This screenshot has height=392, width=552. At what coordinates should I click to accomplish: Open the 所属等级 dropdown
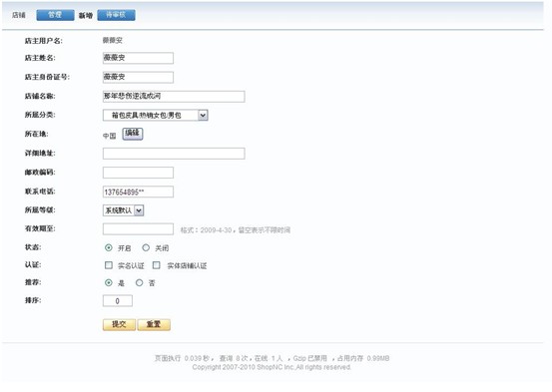pyautogui.click(x=123, y=210)
